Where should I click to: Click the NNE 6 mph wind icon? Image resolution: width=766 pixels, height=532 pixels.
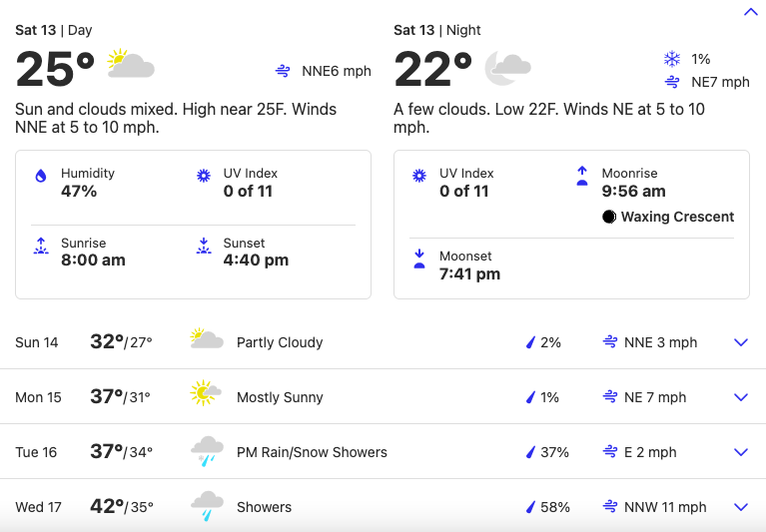pos(283,71)
